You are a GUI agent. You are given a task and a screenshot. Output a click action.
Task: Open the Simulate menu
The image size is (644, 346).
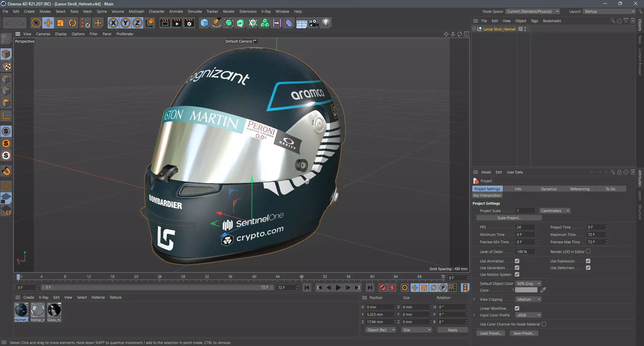click(195, 11)
